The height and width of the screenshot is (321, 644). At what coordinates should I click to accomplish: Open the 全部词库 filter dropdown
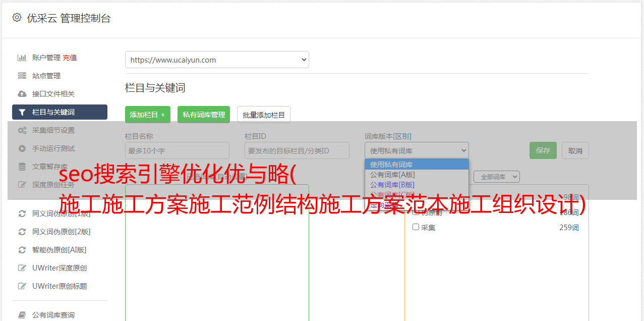497,177
